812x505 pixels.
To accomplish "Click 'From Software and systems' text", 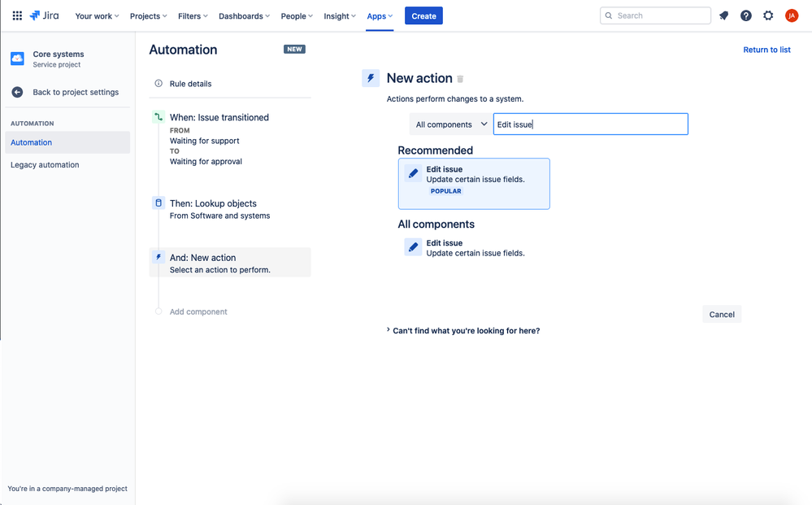I will [x=219, y=215].
